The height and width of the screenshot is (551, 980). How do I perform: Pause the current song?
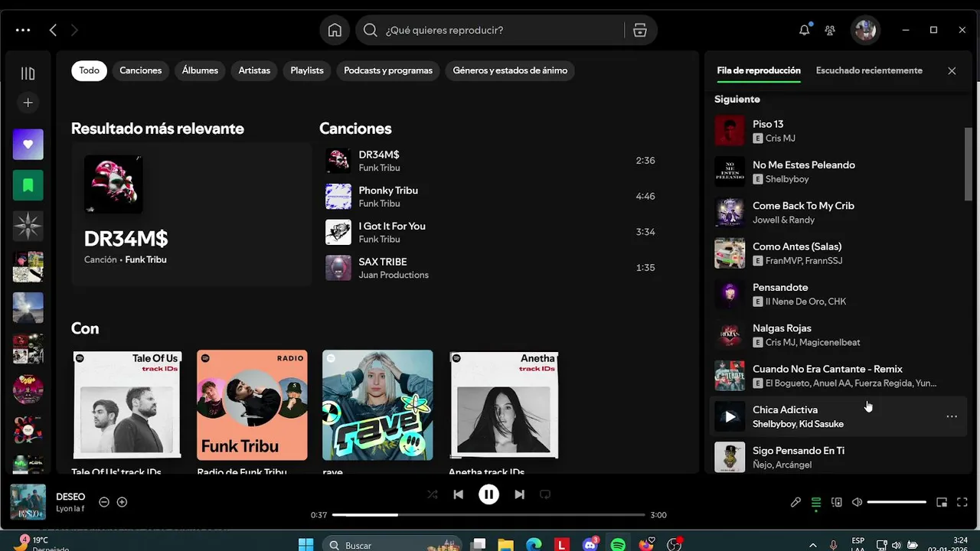tap(488, 494)
